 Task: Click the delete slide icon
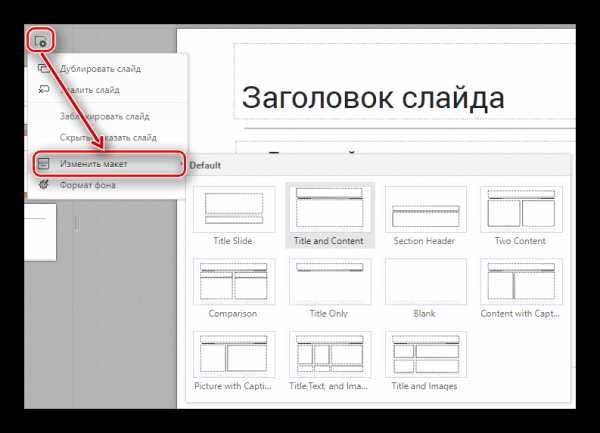(44, 90)
